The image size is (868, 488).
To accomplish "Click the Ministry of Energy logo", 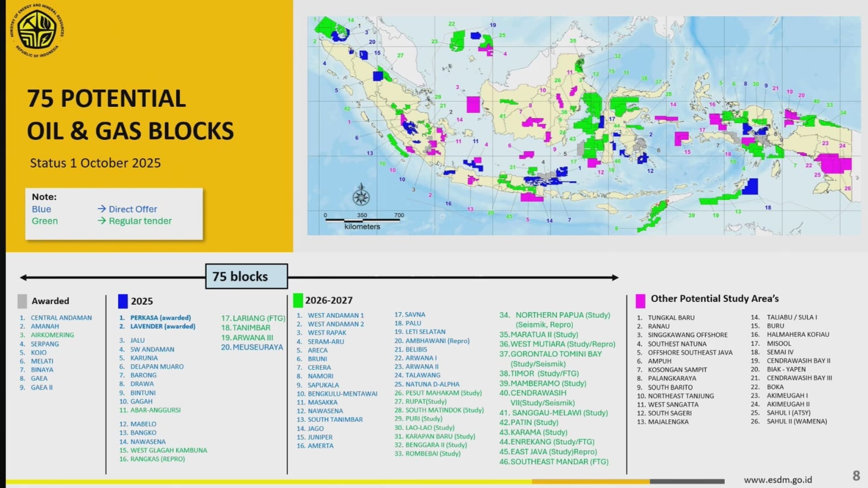I will point(36,30).
